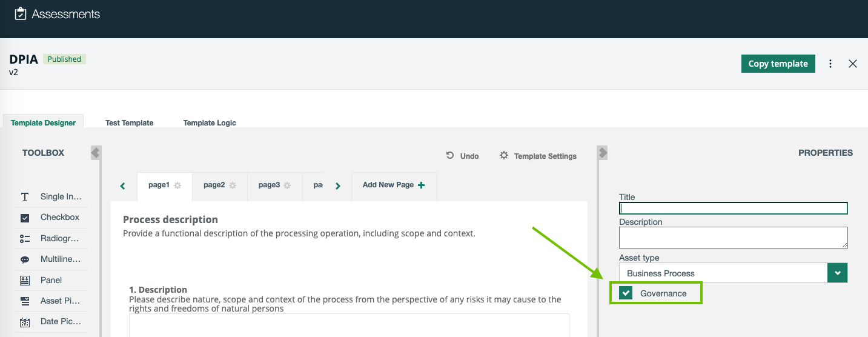Select the Single Input toolbox icon
This screenshot has width=868, height=337.
(x=25, y=197)
